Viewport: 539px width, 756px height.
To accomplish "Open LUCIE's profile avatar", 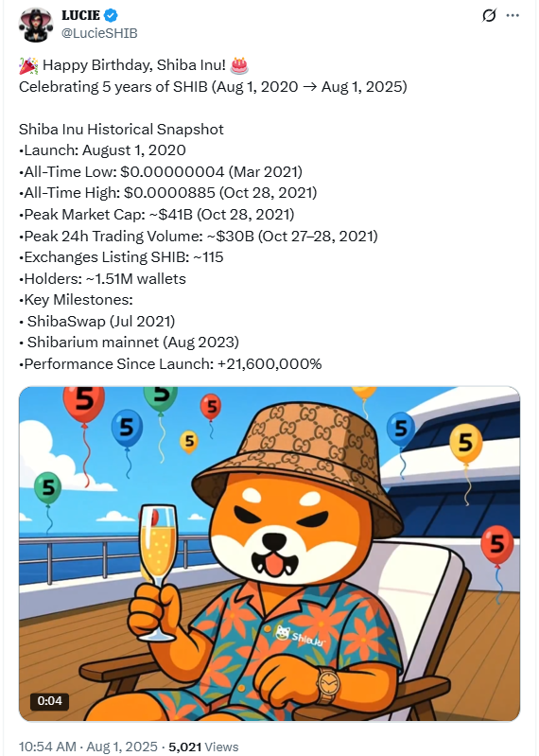I will pyautogui.click(x=35, y=25).
